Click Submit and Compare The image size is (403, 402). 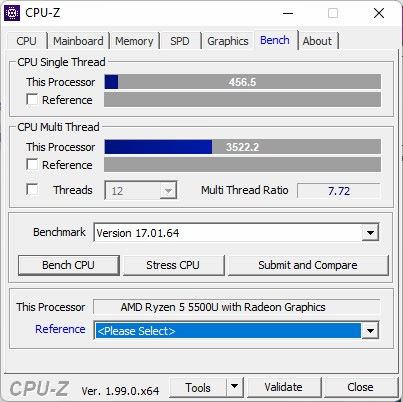[x=308, y=265]
